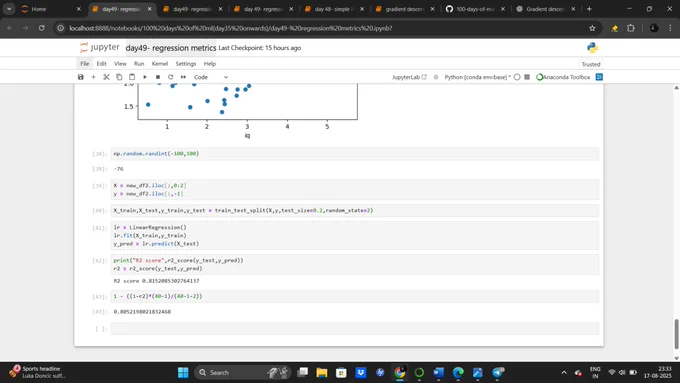Screen dimensions: 680x383
Task: Open the File menu
Action: pyautogui.click(x=85, y=63)
